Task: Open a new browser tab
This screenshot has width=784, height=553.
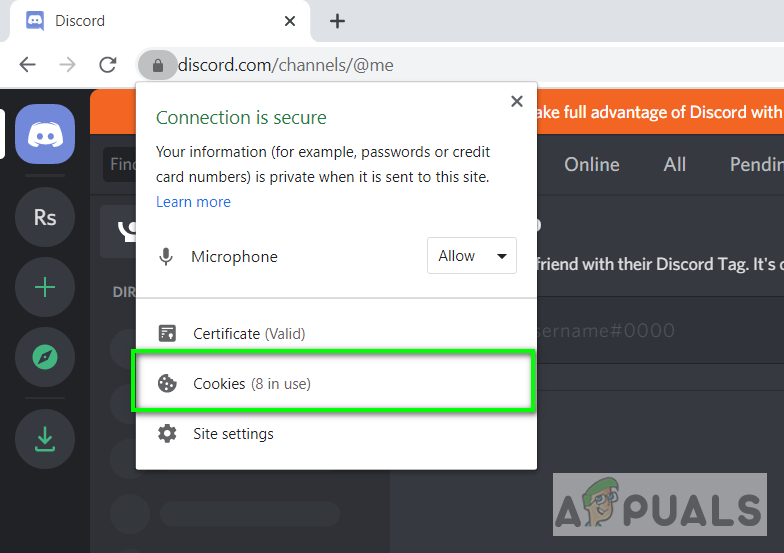Action: (x=337, y=21)
